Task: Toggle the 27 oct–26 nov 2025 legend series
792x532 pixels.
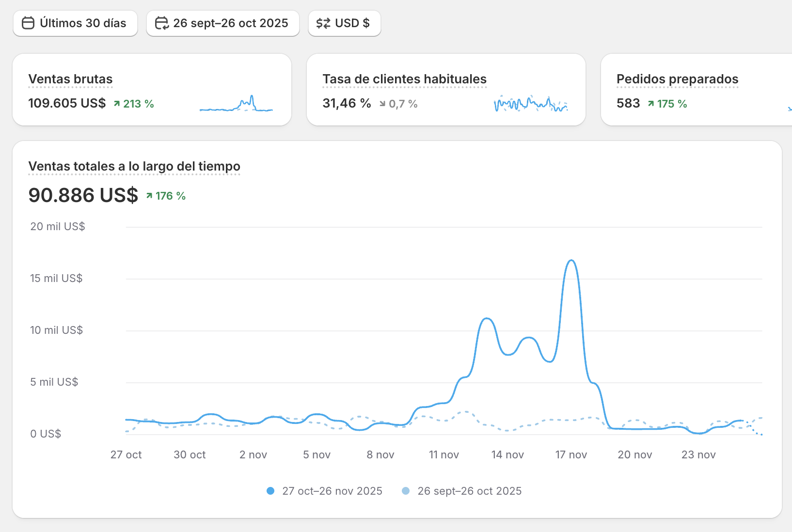Action: coord(324,491)
